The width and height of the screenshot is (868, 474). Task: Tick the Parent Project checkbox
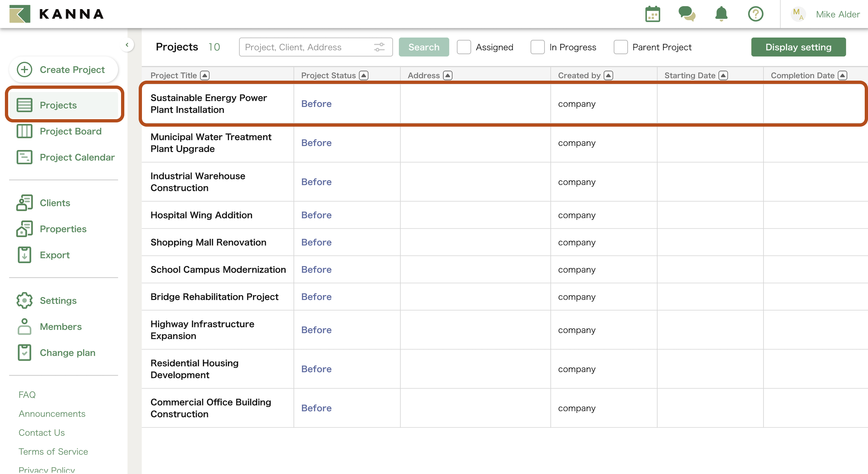[620, 47]
